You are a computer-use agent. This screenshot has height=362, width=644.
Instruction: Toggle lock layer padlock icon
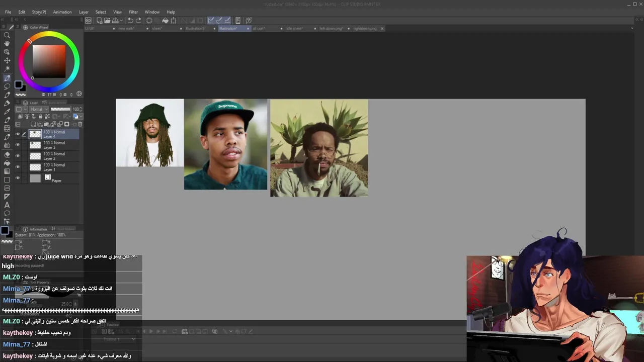click(40, 116)
